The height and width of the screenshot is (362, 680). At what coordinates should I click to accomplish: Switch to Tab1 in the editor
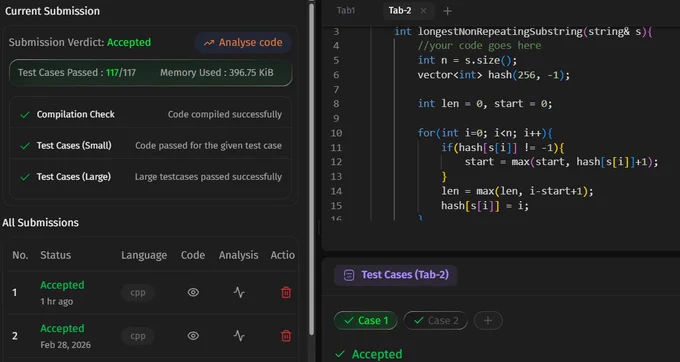click(x=346, y=11)
